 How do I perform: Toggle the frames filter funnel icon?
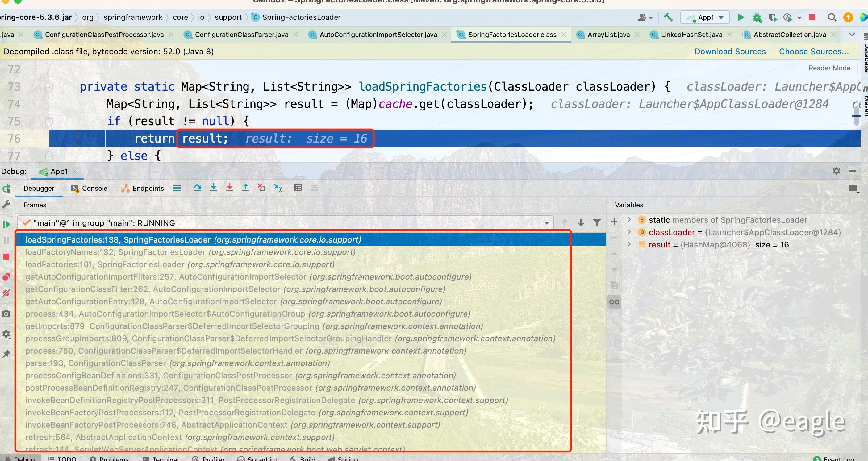pyautogui.click(x=597, y=223)
